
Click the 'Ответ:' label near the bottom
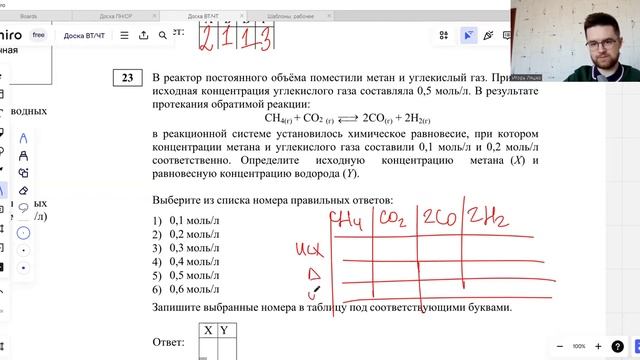(x=168, y=342)
